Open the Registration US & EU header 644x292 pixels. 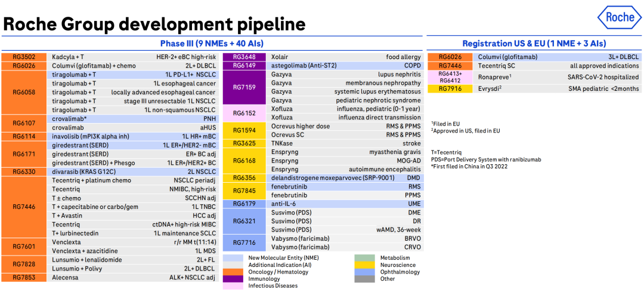pyautogui.click(x=534, y=44)
